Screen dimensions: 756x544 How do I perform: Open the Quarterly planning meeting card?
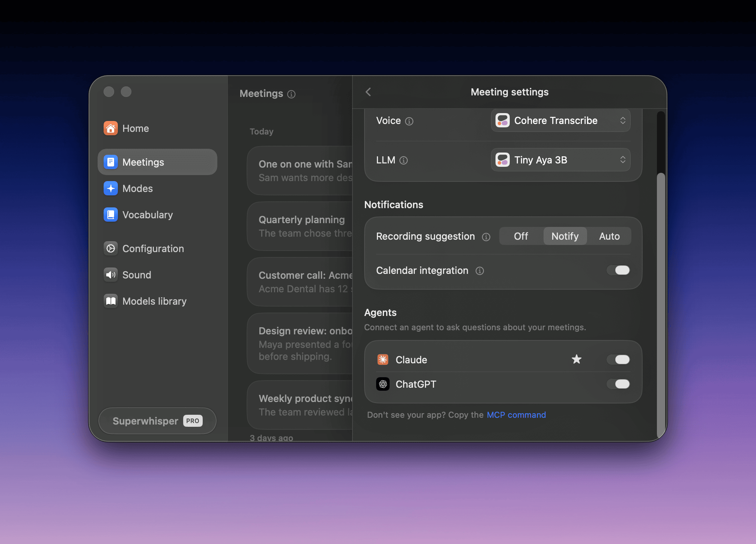click(x=300, y=226)
